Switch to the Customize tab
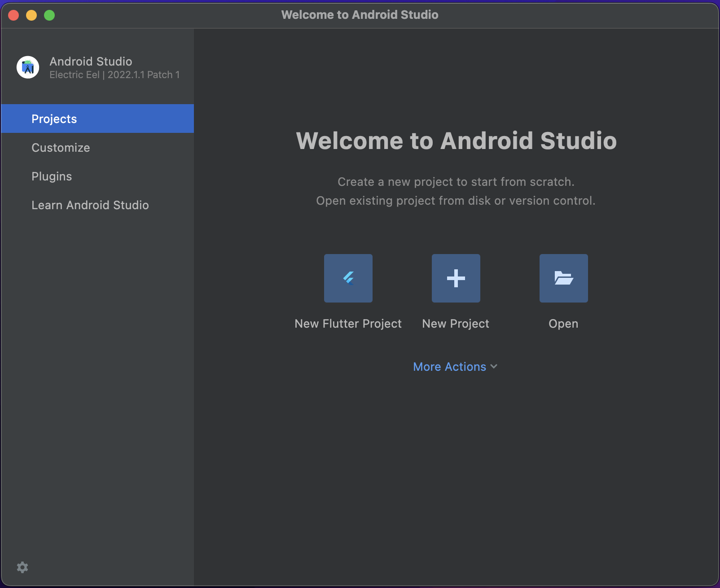This screenshot has width=720, height=588. pyautogui.click(x=97, y=148)
